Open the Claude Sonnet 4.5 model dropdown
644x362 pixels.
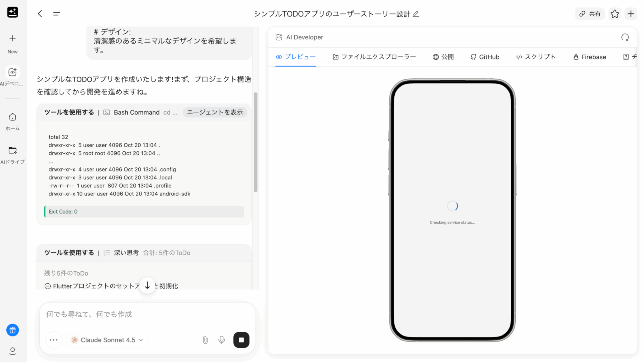(107, 340)
